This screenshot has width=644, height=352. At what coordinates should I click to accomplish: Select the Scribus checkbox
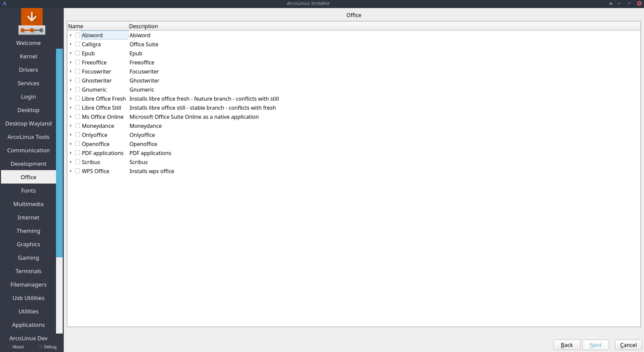[77, 162]
